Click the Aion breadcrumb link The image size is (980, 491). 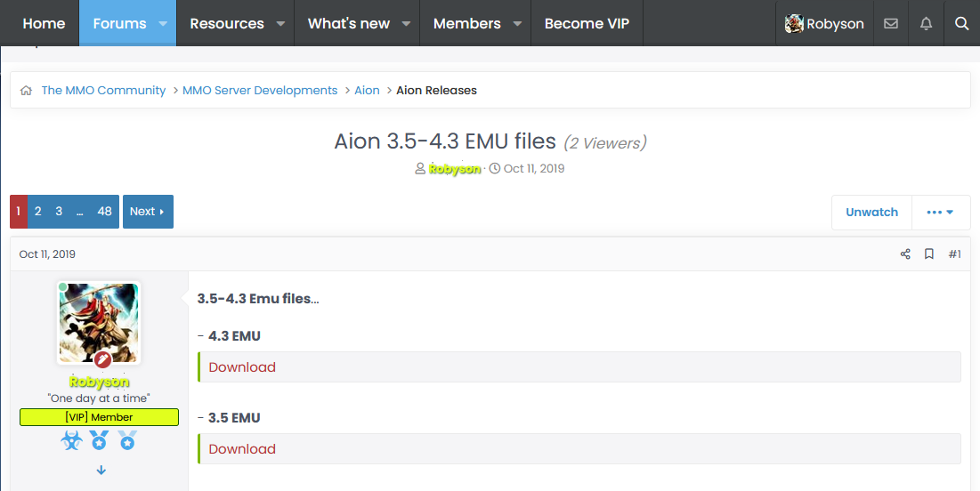[367, 91]
